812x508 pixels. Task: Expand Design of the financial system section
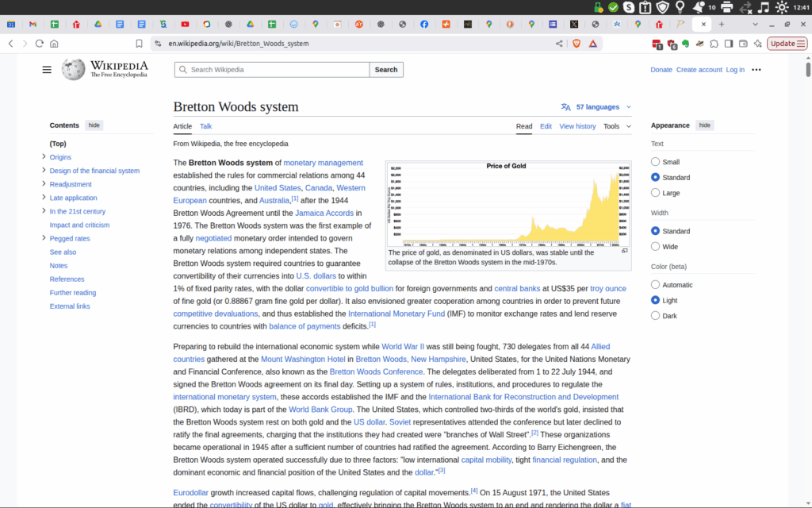44,170
